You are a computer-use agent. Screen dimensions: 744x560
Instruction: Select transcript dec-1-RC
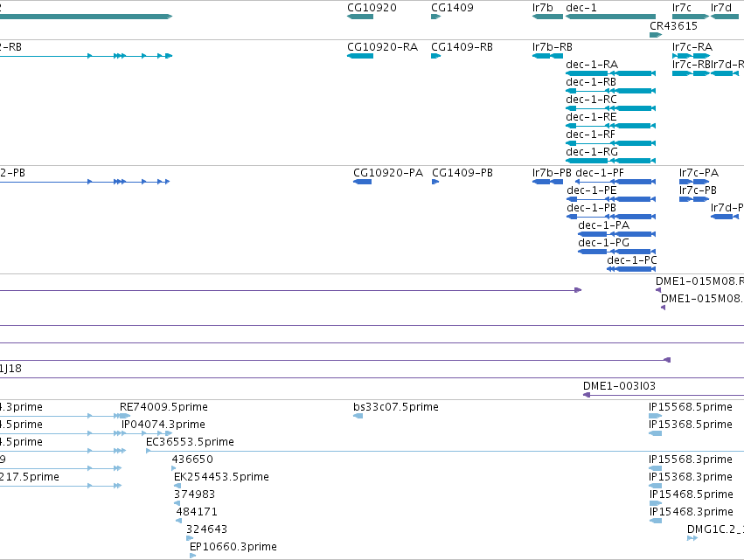tap(610, 108)
